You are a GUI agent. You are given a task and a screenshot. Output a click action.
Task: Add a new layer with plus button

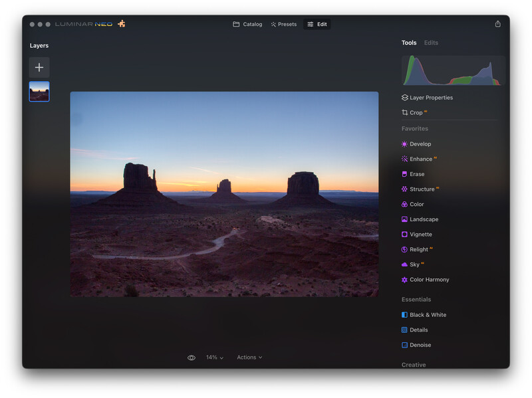[39, 68]
